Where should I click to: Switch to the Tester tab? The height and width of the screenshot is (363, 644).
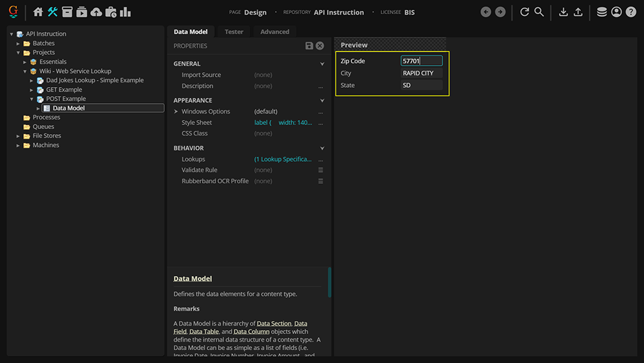click(x=234, y=32)
